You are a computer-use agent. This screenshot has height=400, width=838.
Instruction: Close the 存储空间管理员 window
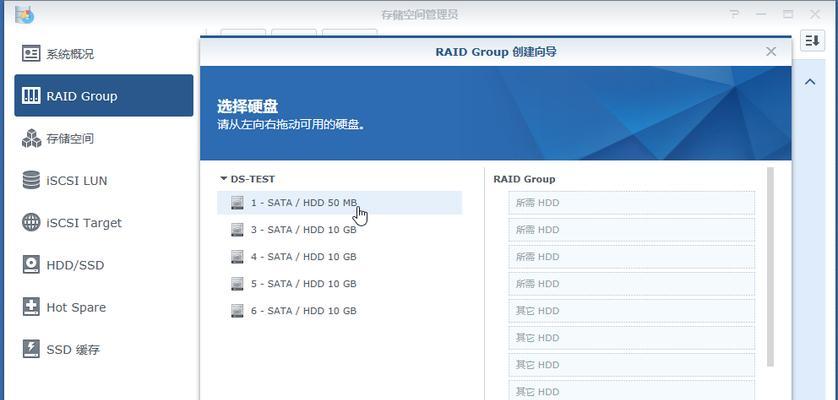(814, 14)
